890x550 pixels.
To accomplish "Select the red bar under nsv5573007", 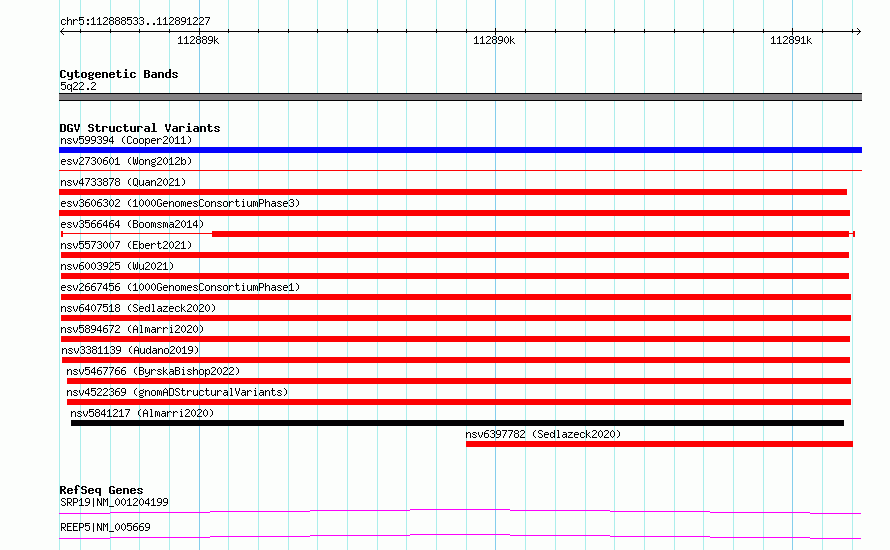I will tap(455, 255).
